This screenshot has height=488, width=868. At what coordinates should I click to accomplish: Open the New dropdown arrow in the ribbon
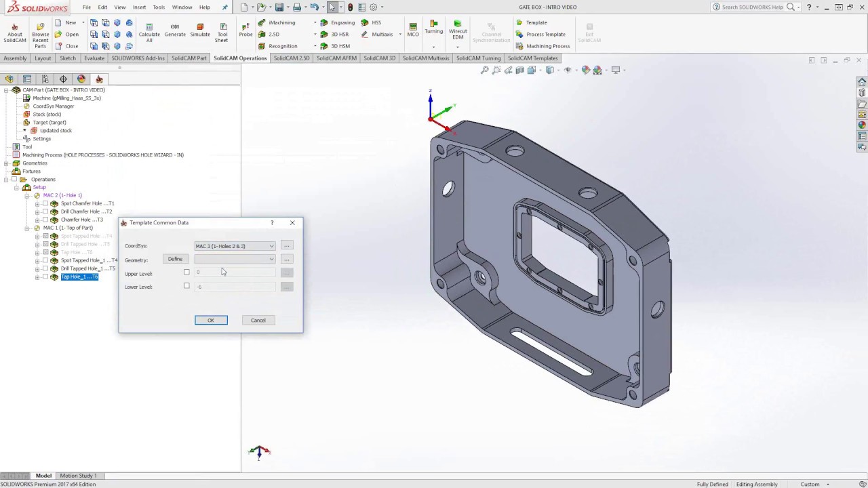point(83,22)
